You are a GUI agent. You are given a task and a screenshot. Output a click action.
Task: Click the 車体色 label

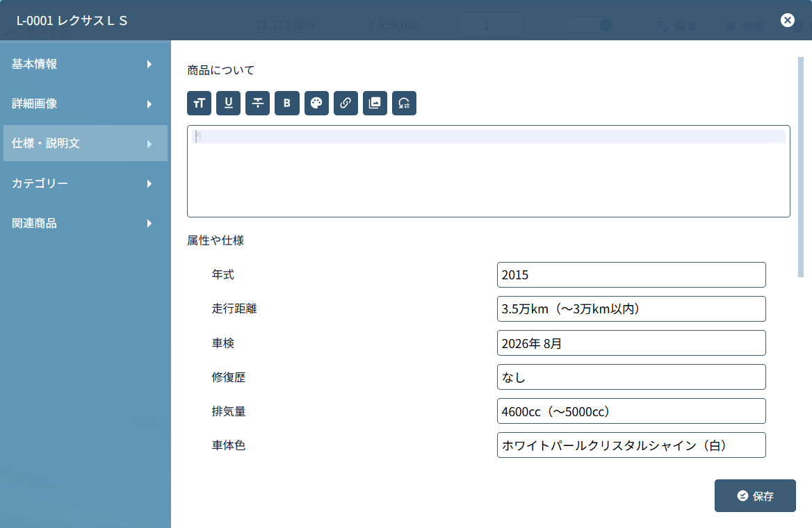coord(228,445)
